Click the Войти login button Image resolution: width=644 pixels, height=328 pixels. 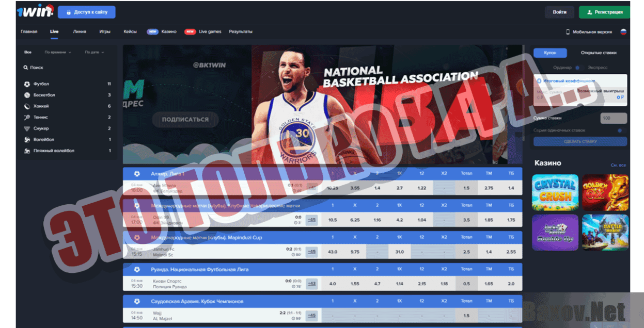tap(559, 12)
